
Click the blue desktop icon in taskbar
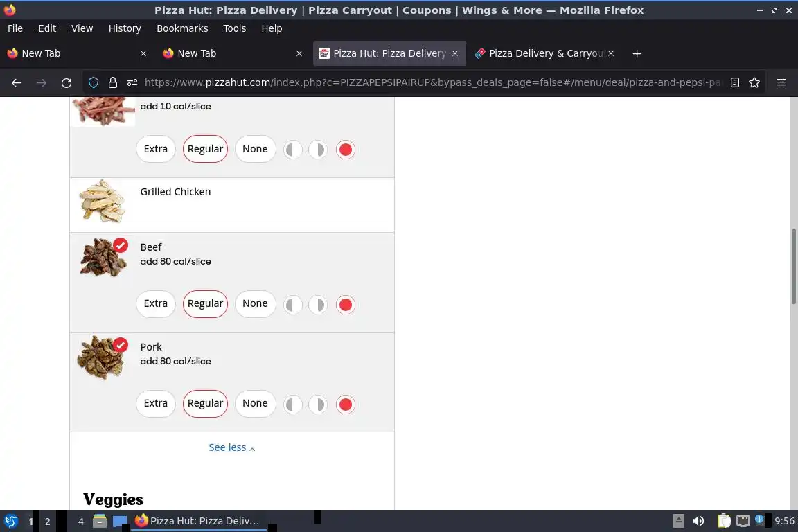[120, 521]
